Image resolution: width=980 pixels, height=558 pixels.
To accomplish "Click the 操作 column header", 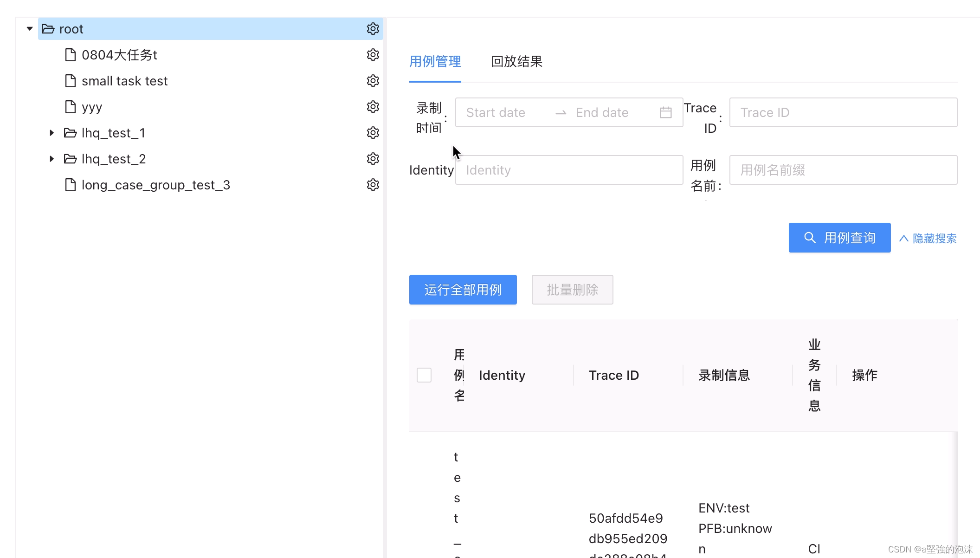I will point(865,375).
